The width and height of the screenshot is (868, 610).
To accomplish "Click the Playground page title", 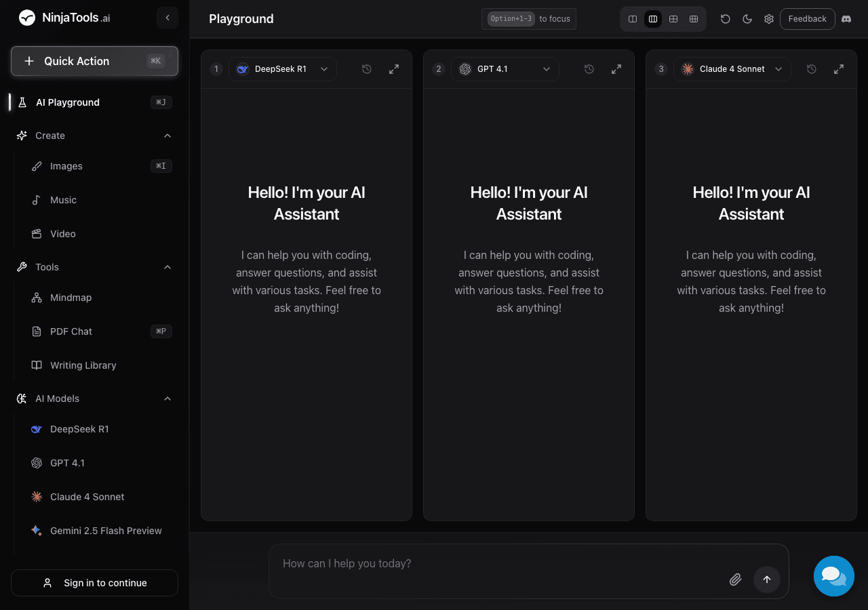I will point(241,19).
